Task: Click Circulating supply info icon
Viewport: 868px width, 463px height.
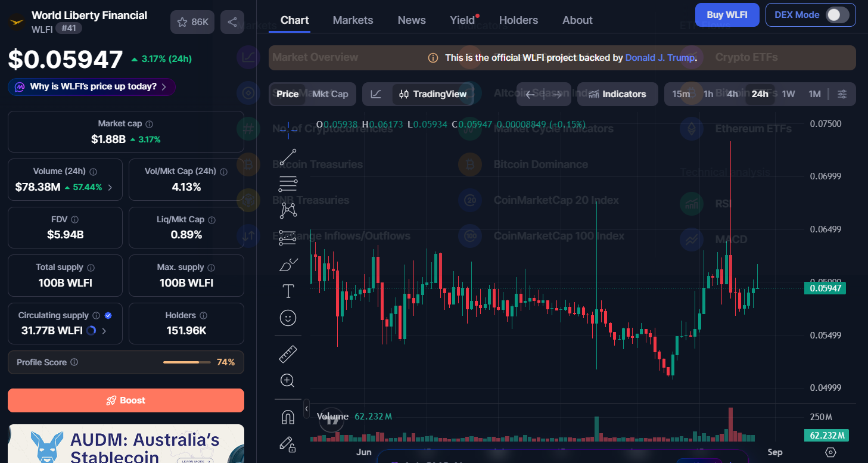Action: 96,316
